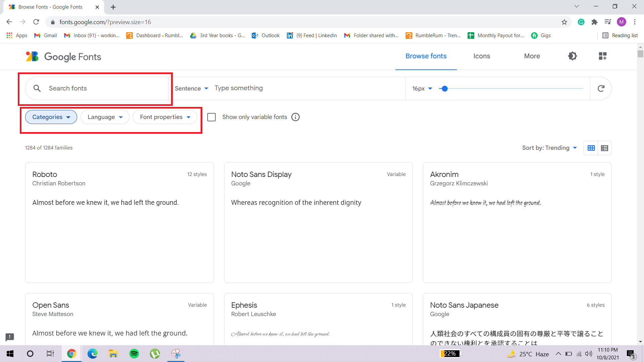The width and height of the screenshot is (644, 362).
Task: Click the preview size slider handle
Action: [x=445, y=88]
